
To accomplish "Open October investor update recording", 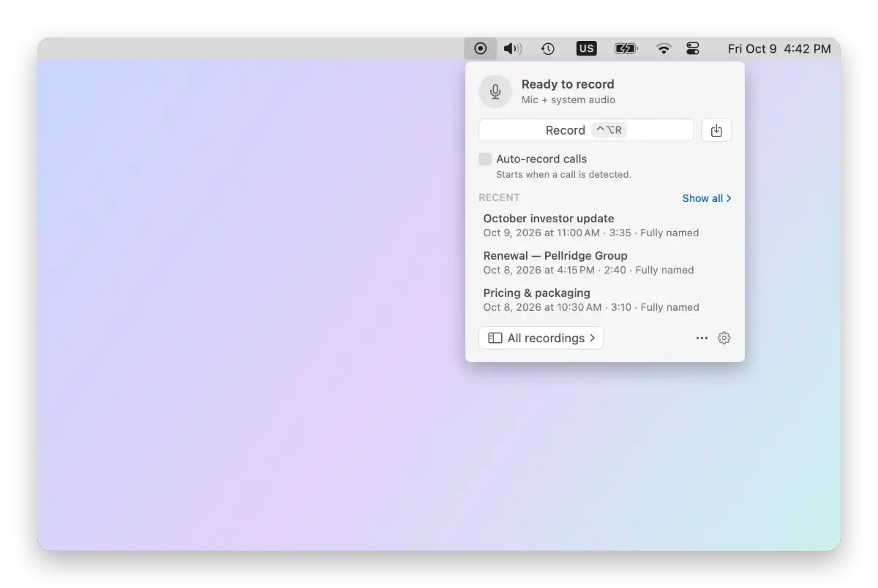I will click(605, 225).
